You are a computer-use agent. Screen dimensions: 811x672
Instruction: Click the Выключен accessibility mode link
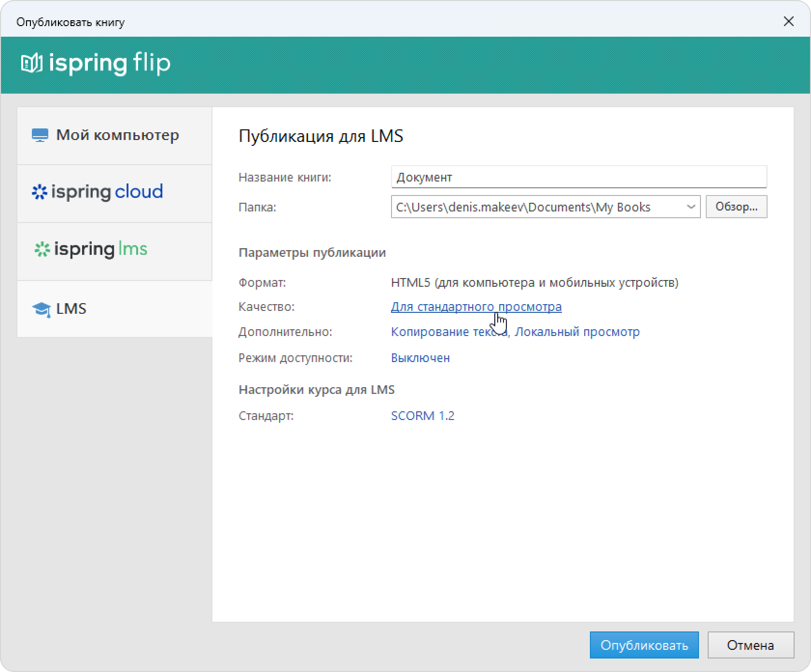click(x=420, y=358)
